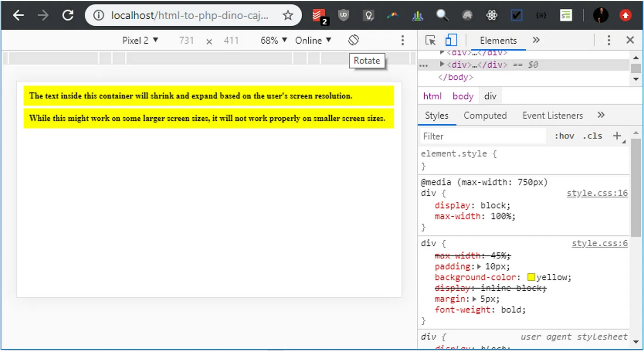The width and height of the screenshot is (644, 352).
Task: Toggle the :hov element state panel
Action: (x=564, y=136)
